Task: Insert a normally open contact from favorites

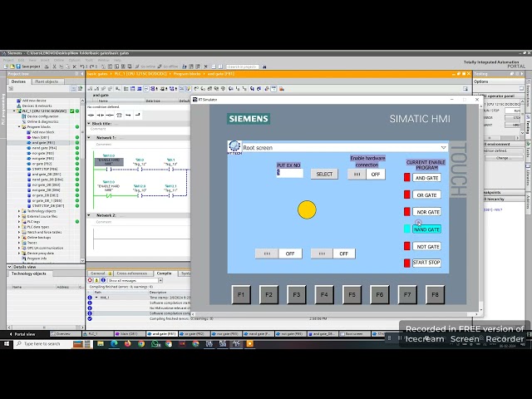Action: (91, 115)
